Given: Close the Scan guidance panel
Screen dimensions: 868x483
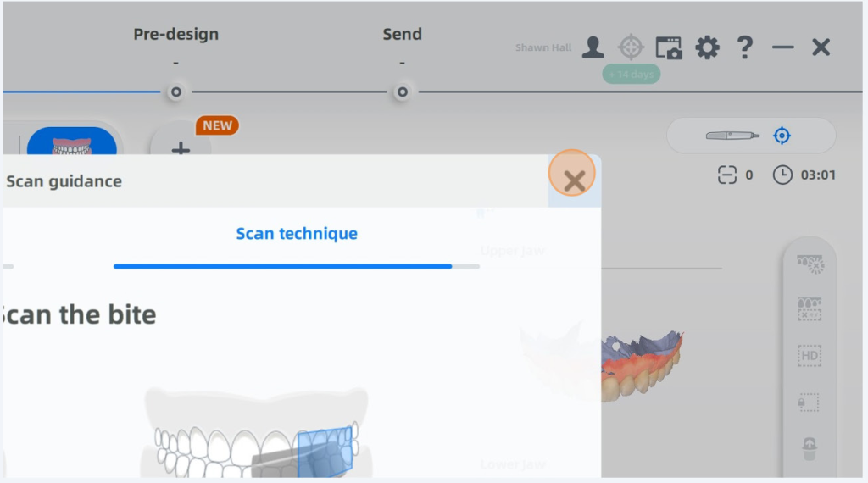Looking at the screenshot, I should pyautogui.click(x=574, y=180).
